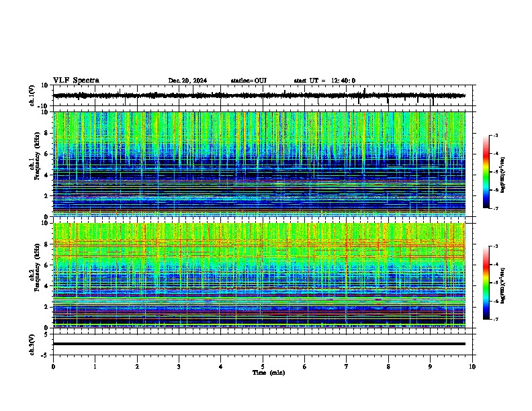
Task: Click the "-7" label on ch.2 color bar
Action: click(496, 319)
